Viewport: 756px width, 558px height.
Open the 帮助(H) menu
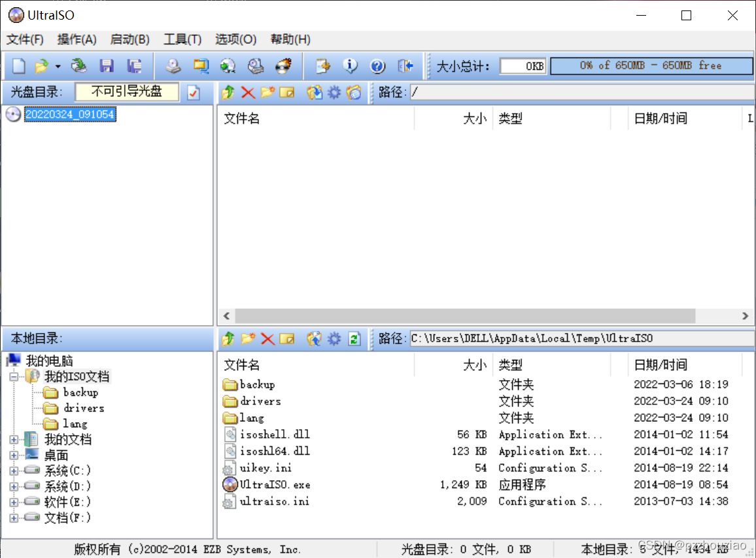[290, 39]
